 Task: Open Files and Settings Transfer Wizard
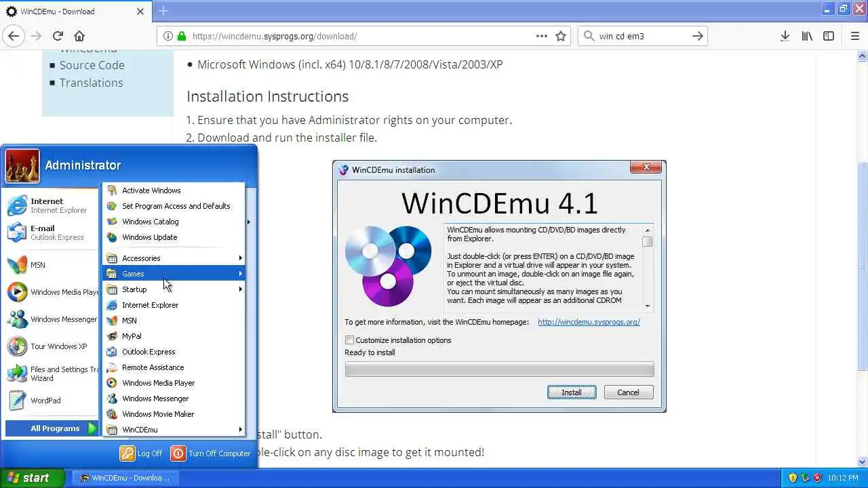click(52, 373)
